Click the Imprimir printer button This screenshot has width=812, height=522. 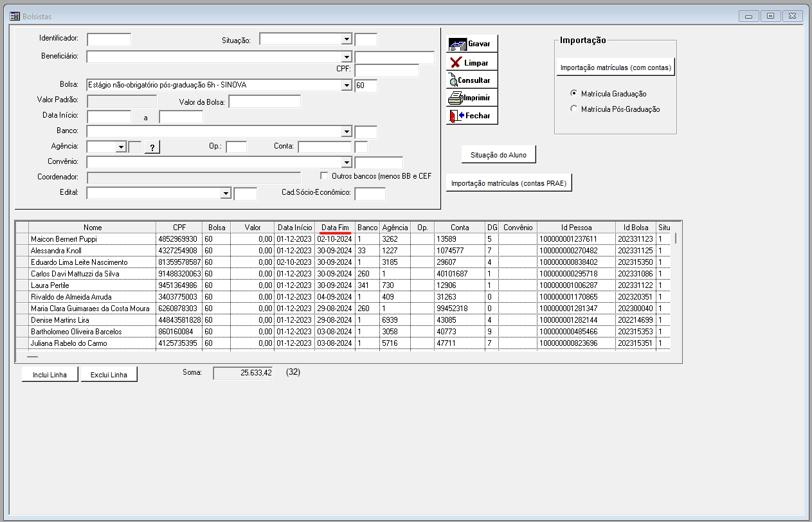coord(472,98)
